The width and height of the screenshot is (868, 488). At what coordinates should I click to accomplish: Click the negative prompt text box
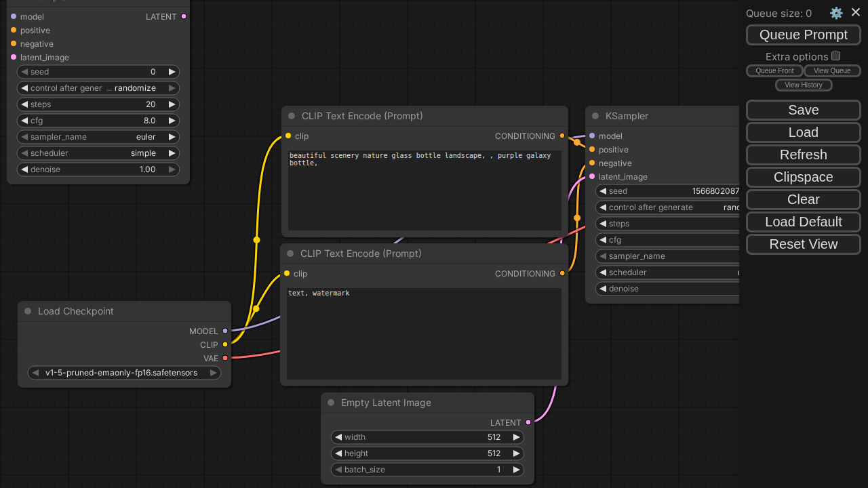tap(424, 333)
